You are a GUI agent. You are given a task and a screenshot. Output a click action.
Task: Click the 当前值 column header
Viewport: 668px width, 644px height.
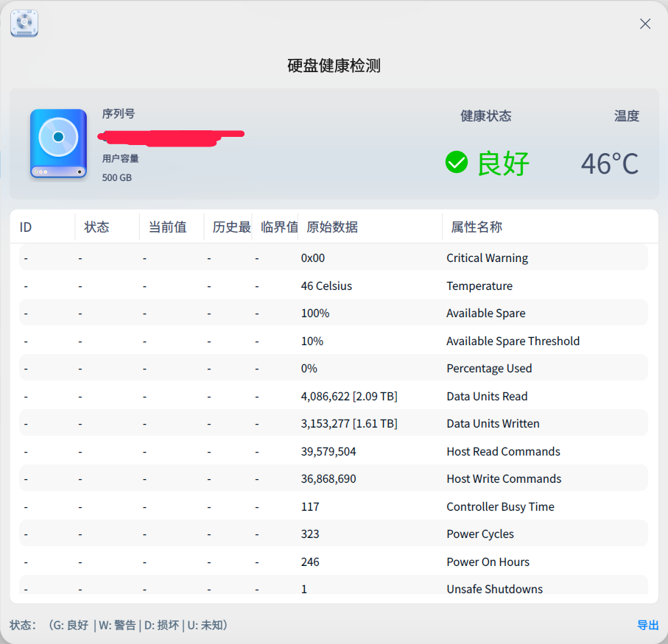pos(167,227)
